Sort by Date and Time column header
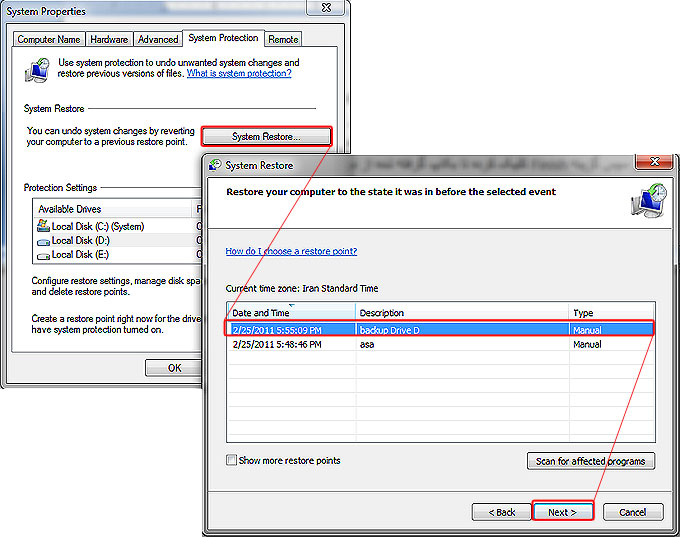The image size is (680, 537). click(290, 313)
